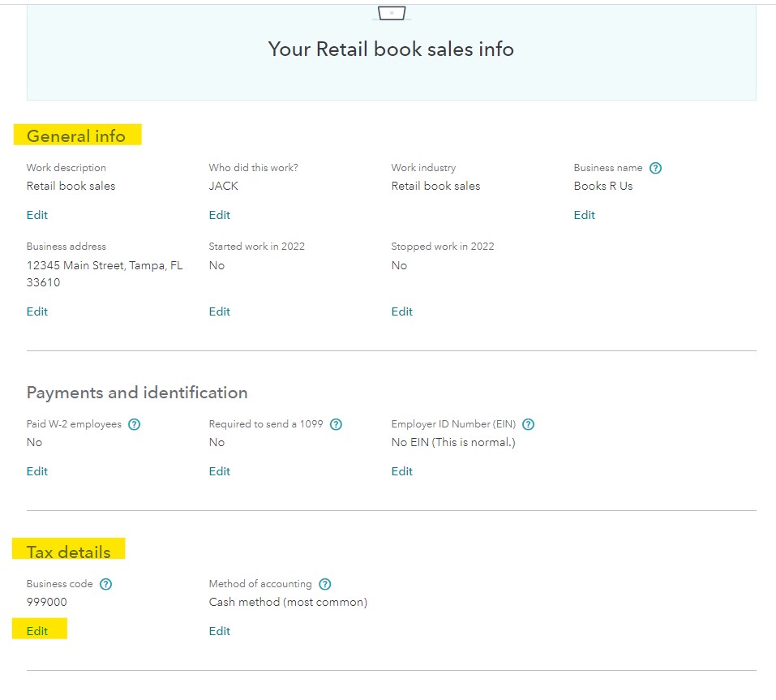Edit the Employer ID Number entry
The image size is (776, 700).
click(x=402, y=471)
